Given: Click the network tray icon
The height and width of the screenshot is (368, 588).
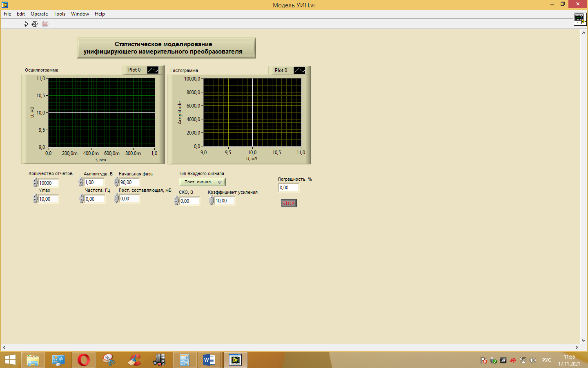Looking at the screenshot, I should [523, 360].
